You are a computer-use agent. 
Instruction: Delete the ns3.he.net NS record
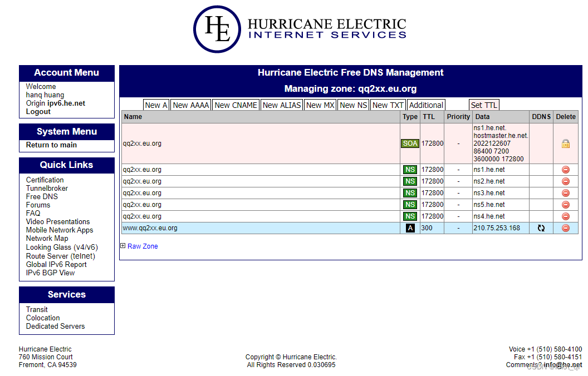566,193
